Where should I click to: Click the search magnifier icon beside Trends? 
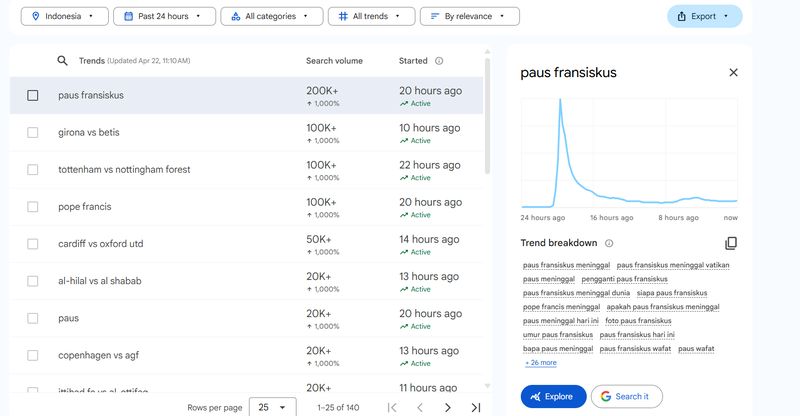(x=62, y=61)
